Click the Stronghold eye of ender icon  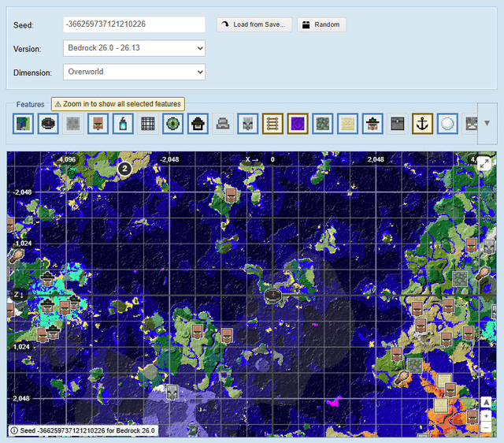point(172,124)
